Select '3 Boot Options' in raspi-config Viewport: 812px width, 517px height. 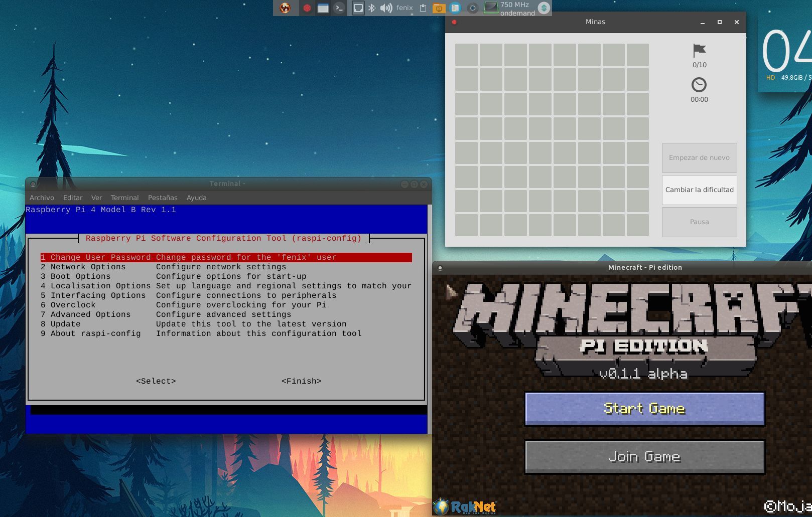coord(226,276)
